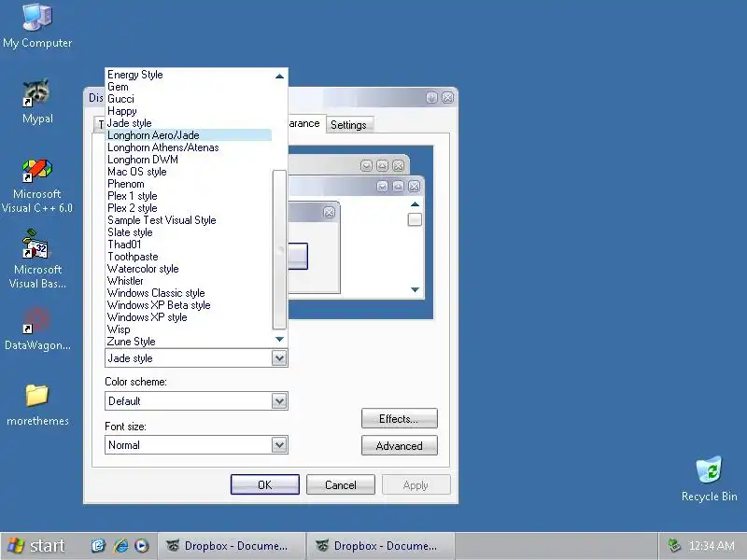Launch Windows Media Player from quick launch
747x560 pixels.
(x=142, y=546)
